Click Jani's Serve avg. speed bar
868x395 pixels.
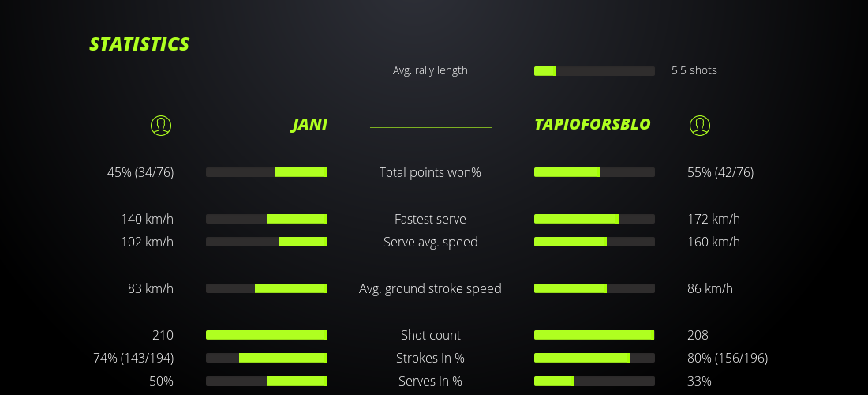267,242
